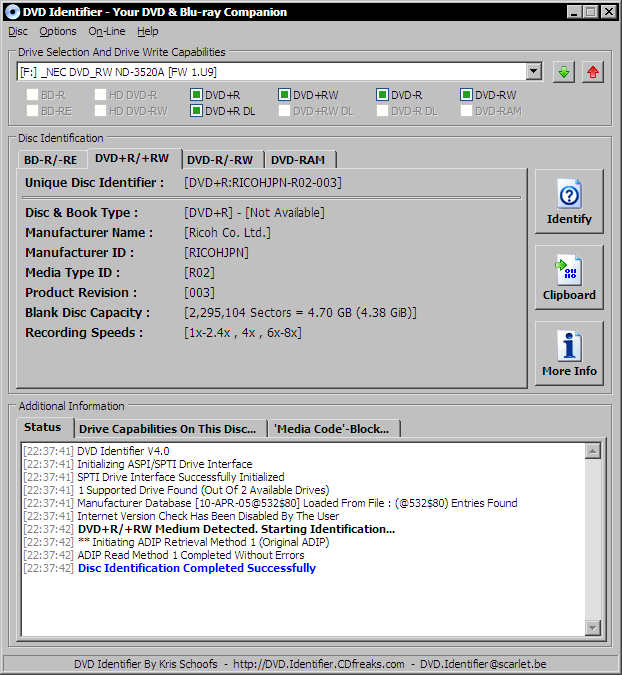Screen dimensions: 622x675
Task: Toggle the DVD+RW DL checkbox
Action: 284,111
